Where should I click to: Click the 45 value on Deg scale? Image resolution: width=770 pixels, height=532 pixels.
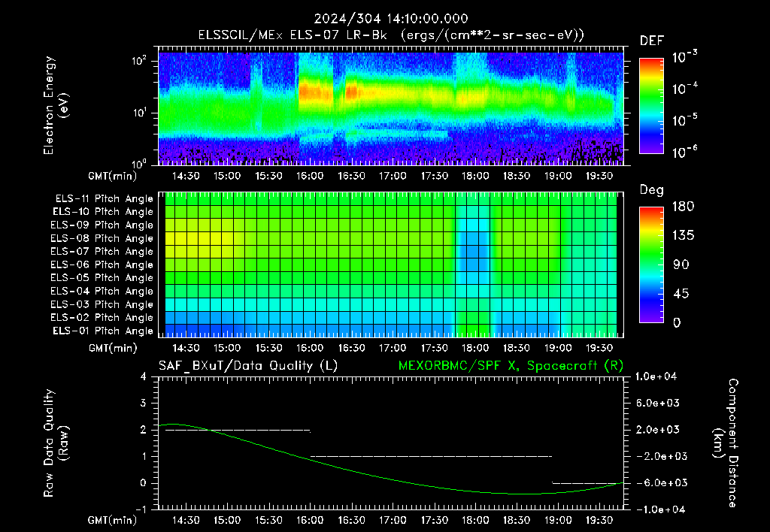tap(681, 294)
